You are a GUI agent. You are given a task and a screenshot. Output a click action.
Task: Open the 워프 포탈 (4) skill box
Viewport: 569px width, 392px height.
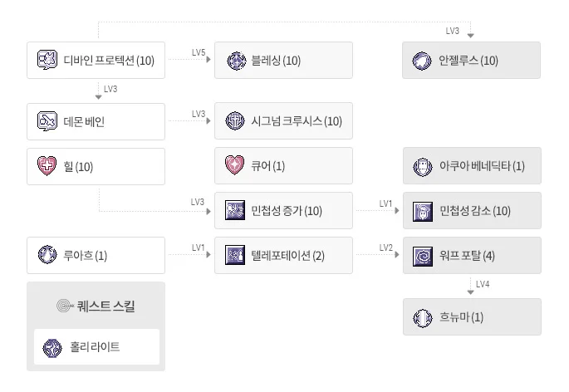tap(472, 256)
